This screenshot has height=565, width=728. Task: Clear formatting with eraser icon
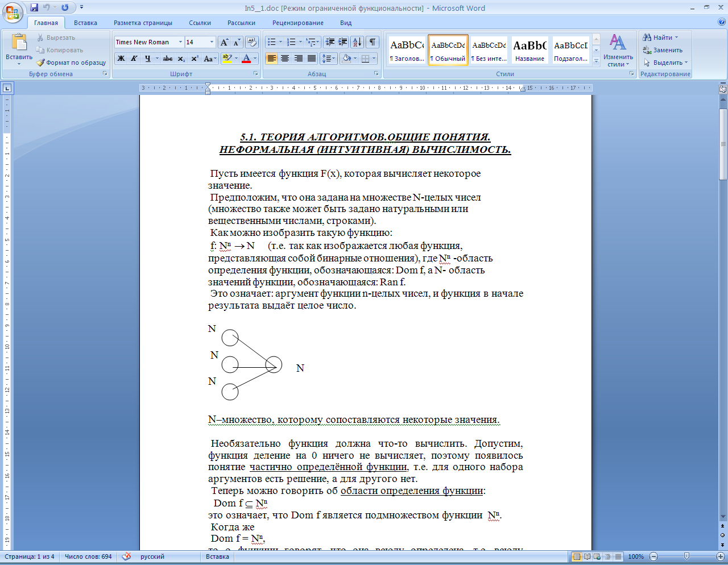[x=253, y=42]
